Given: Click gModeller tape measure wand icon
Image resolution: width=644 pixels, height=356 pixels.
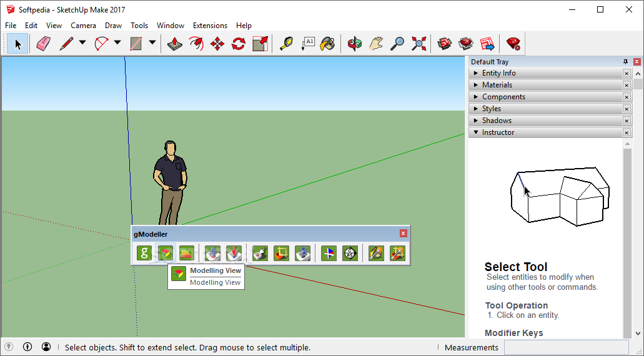Looking at the screenshot, I should [376, 253].
